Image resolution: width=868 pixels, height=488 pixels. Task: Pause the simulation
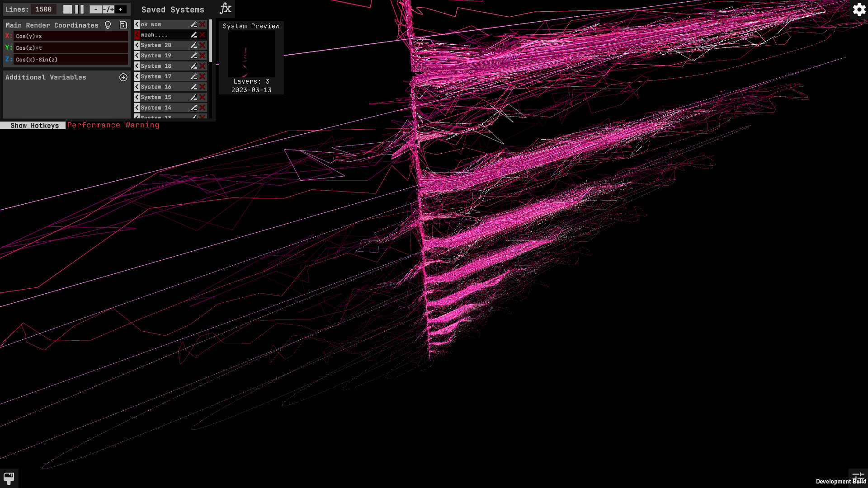[80, 9]
